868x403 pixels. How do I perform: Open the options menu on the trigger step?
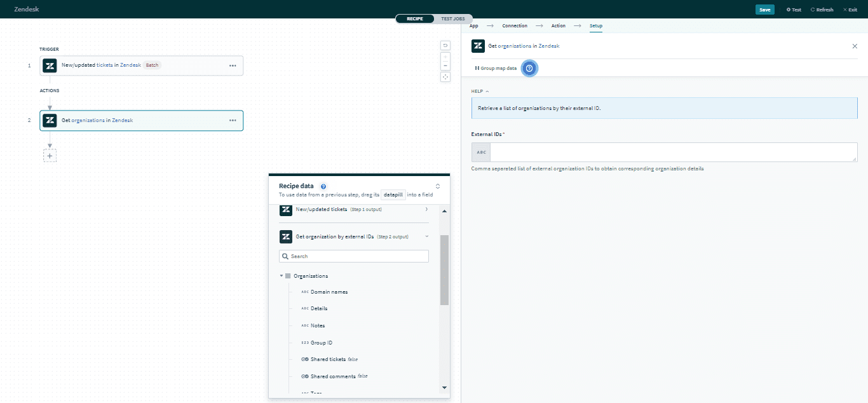pos(231,65)
